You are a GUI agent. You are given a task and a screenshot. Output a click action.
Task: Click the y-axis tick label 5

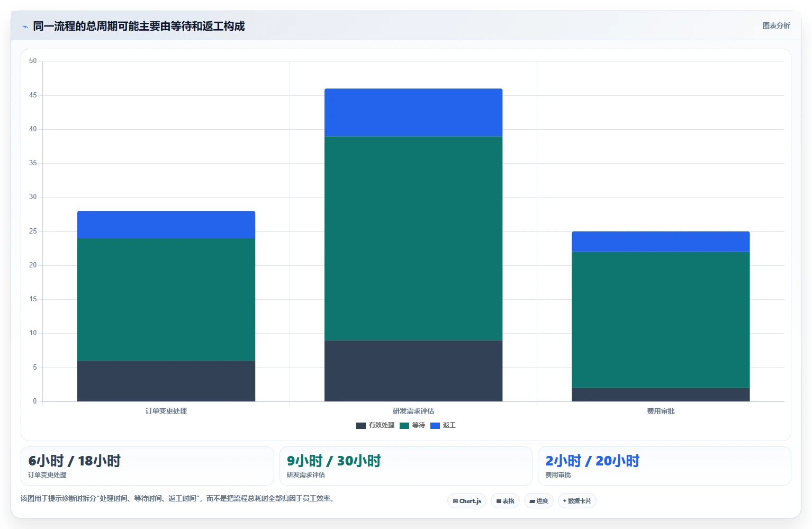tap(35, 367)
